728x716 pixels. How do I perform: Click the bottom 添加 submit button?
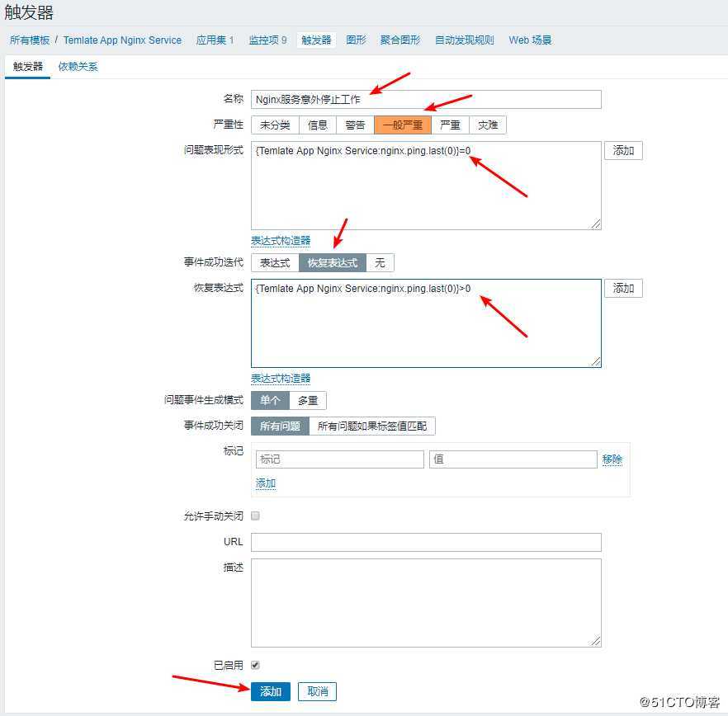271,691
